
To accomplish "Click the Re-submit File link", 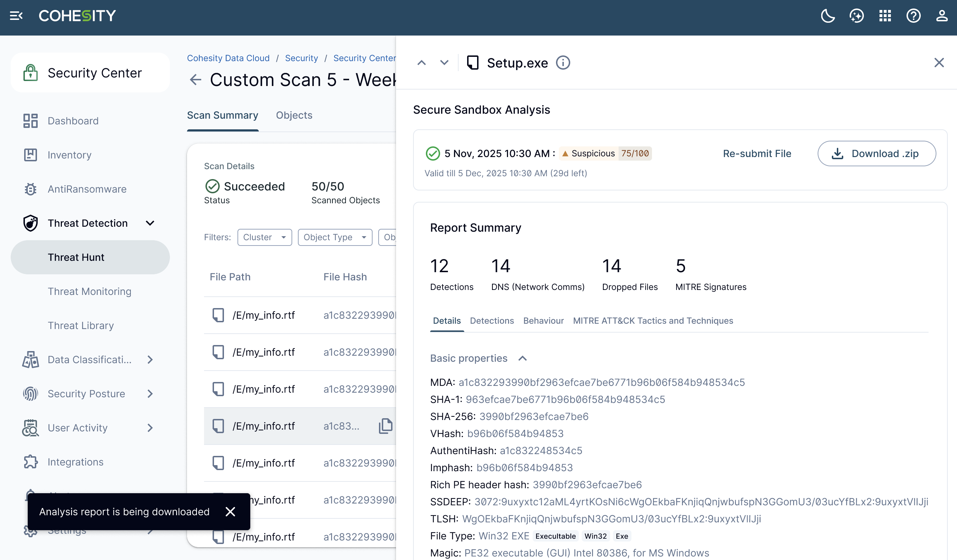I will coord(757,154).
